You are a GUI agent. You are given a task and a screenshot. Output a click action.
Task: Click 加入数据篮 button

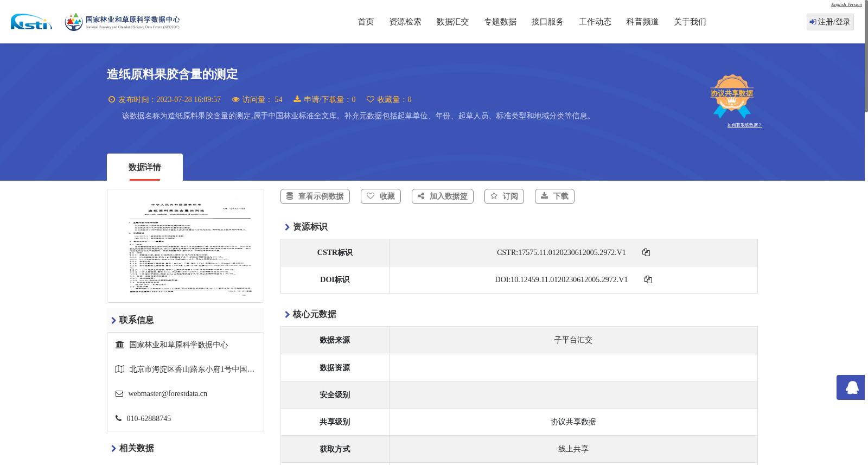tap(443, 196)
